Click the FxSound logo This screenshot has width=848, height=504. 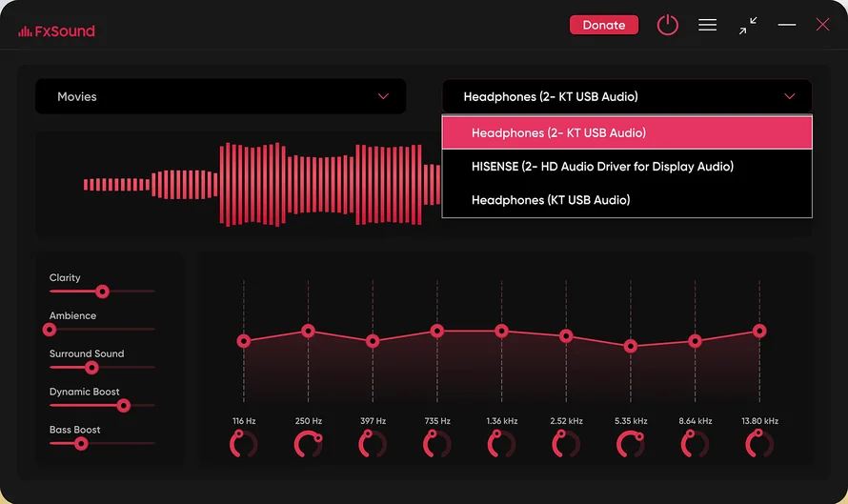point(56,31)
